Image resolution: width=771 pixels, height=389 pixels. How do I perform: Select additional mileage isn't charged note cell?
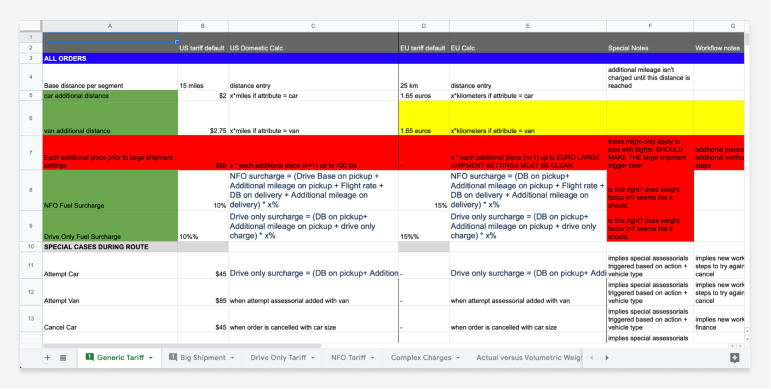(x=650, y=77)
